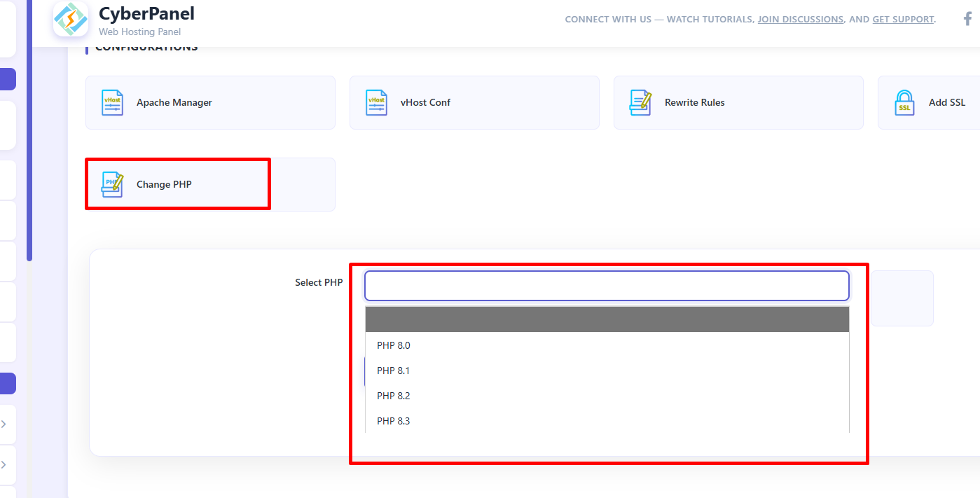This screenshot has width=980, height=498.
Task: Click the CyberPanel title text
Action: (x=146, y=13)
